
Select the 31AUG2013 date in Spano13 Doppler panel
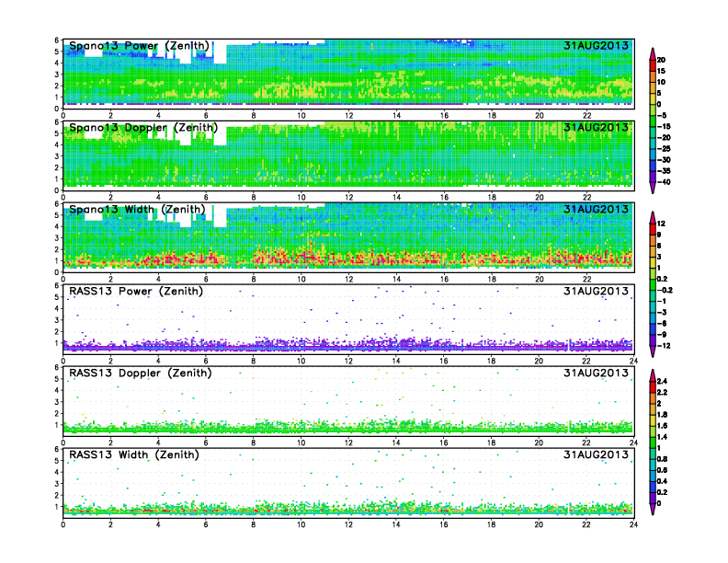[x=596, y=127]
